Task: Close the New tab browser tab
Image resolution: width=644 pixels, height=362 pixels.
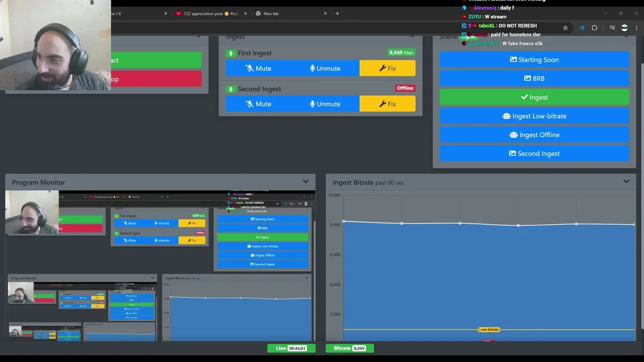Action: coord(326,14)
